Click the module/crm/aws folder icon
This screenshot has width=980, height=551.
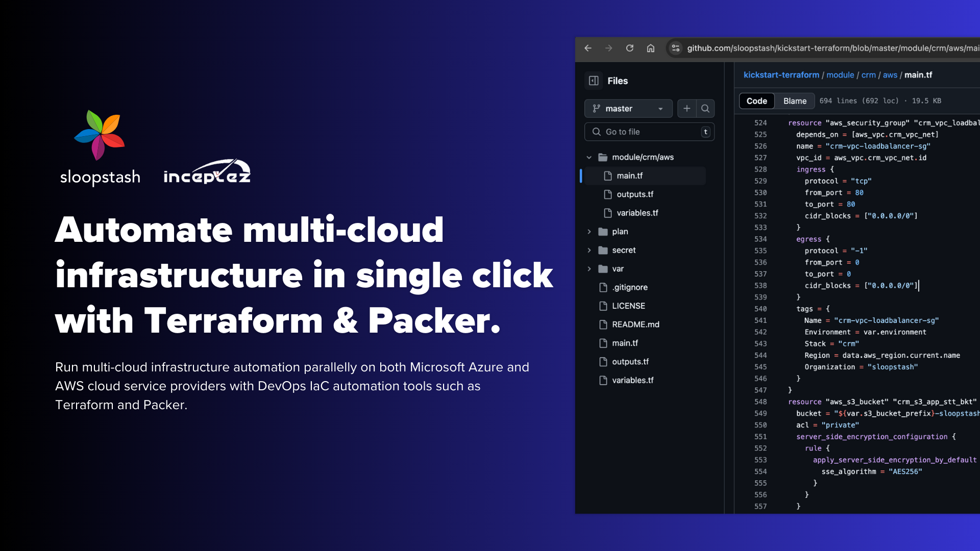coord(603,157)
